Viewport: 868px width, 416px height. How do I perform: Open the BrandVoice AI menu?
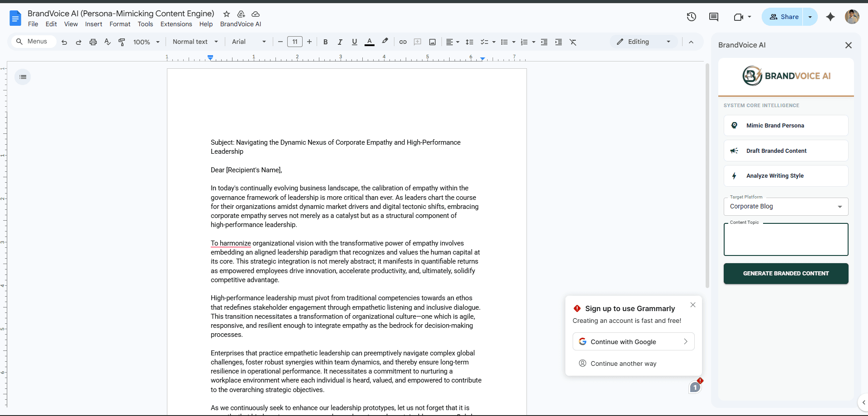[241, 24]
